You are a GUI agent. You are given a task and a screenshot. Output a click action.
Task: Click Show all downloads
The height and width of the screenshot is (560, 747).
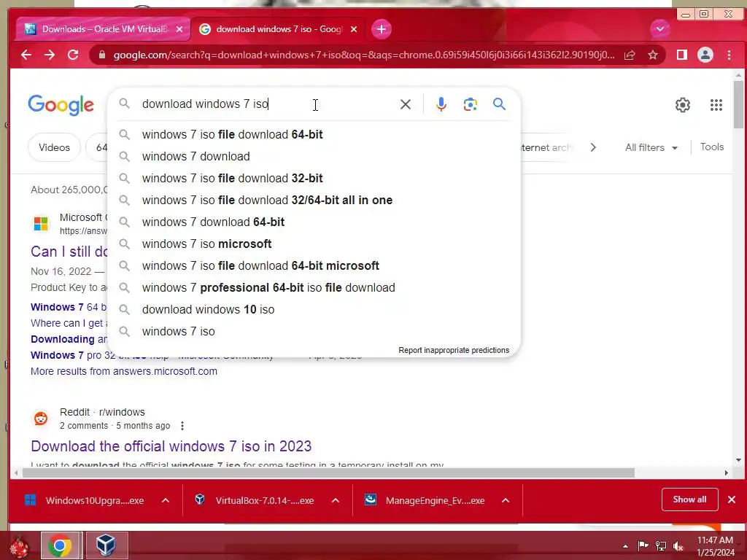tap(689, 499)
